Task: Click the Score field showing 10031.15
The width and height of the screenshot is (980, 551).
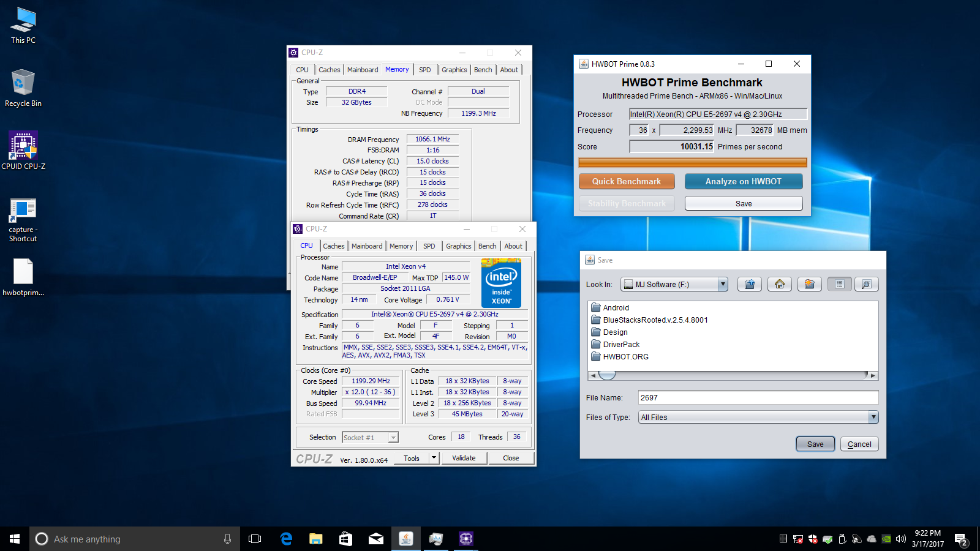Action: (672, 146)
